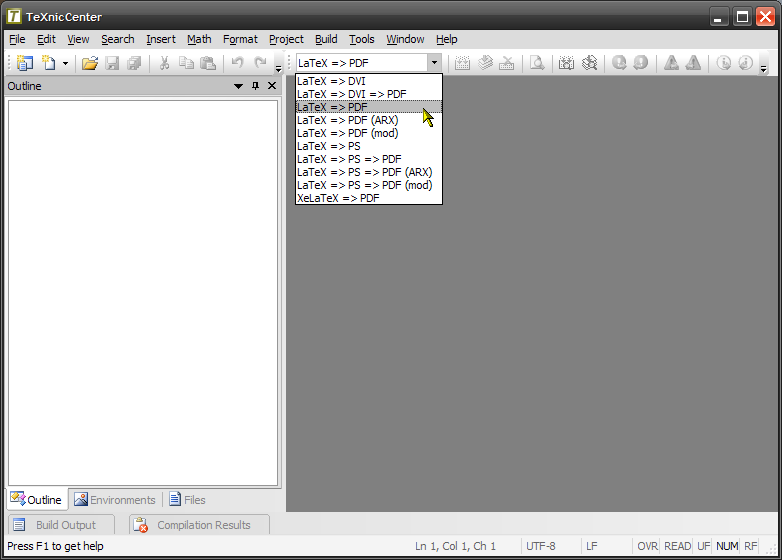The image size is (782, 560).
Task: Click the Open file folder icon
Action: pyautogui.click(x=90, y=63)
